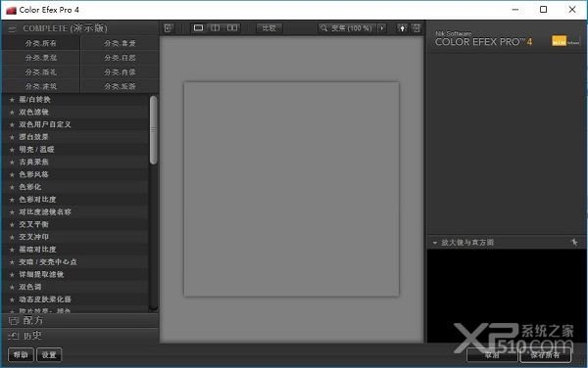Select the 详细提取滤镜 filter

pyautogui.click(x=75, y=274)
